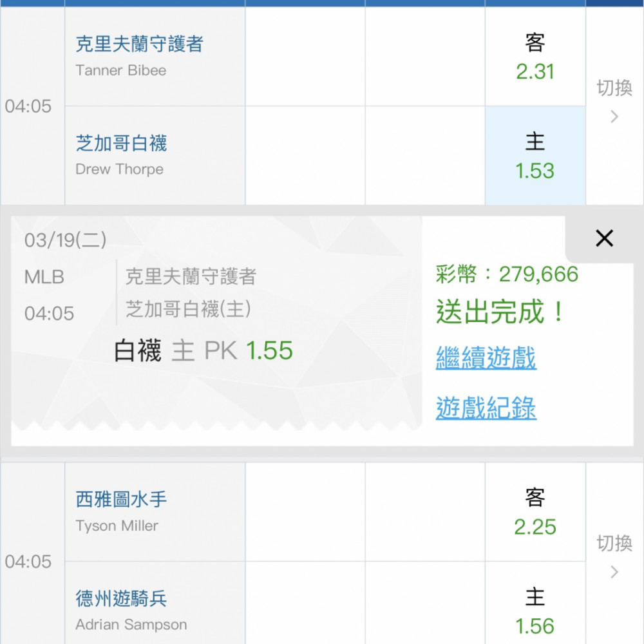Image resolution: width=644 pixels, height=644 pixels.
Task: Click pitcher name Drew Thorpe
Action: (120, 169)
